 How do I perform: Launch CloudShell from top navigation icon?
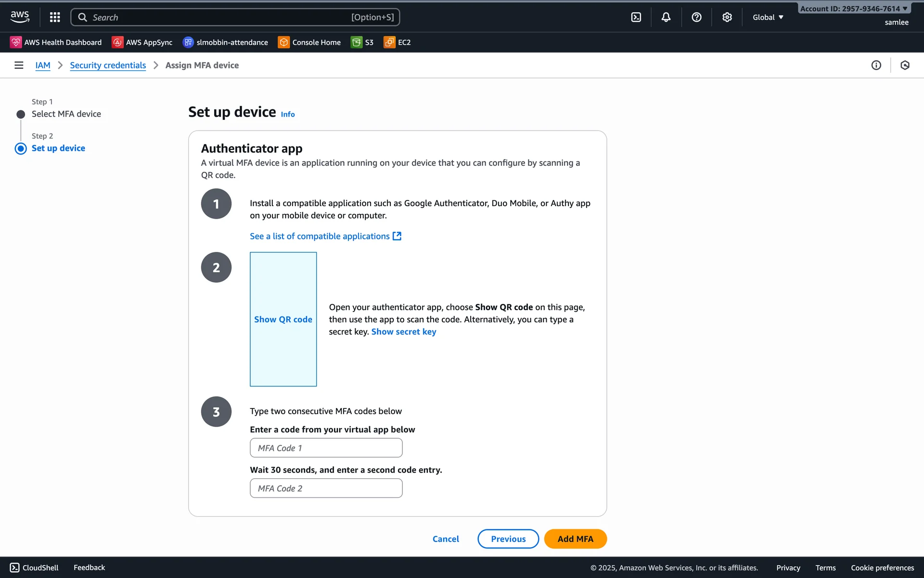(x=636, y=17)
